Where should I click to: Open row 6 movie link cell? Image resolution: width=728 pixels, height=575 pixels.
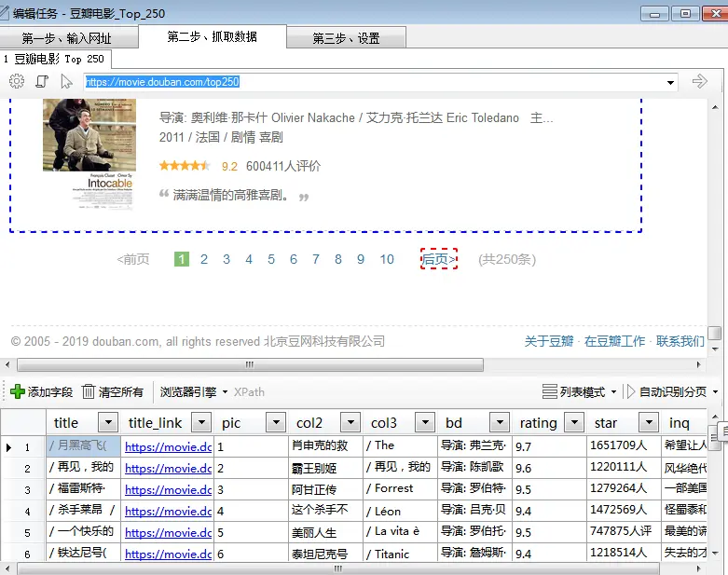(x=168, y=554)
